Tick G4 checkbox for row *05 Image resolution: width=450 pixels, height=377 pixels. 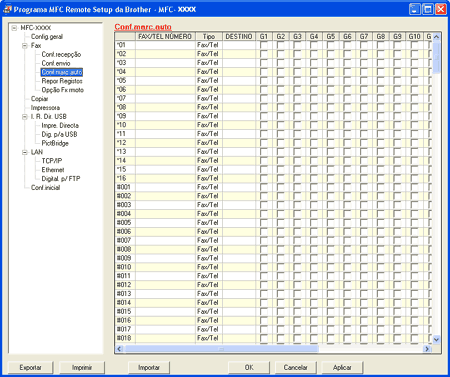[314, 81]
